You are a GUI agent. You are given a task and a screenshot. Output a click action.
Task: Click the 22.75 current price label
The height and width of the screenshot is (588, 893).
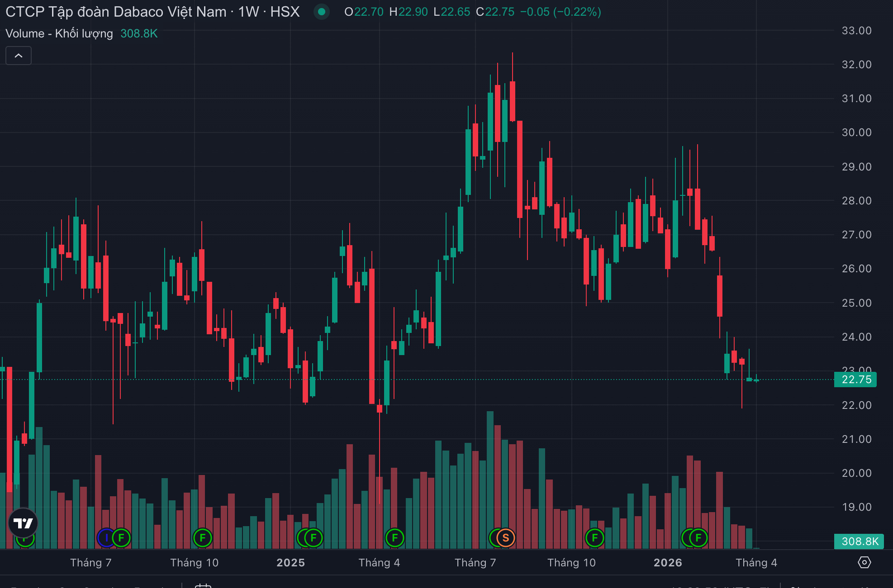tap(856, 380)
